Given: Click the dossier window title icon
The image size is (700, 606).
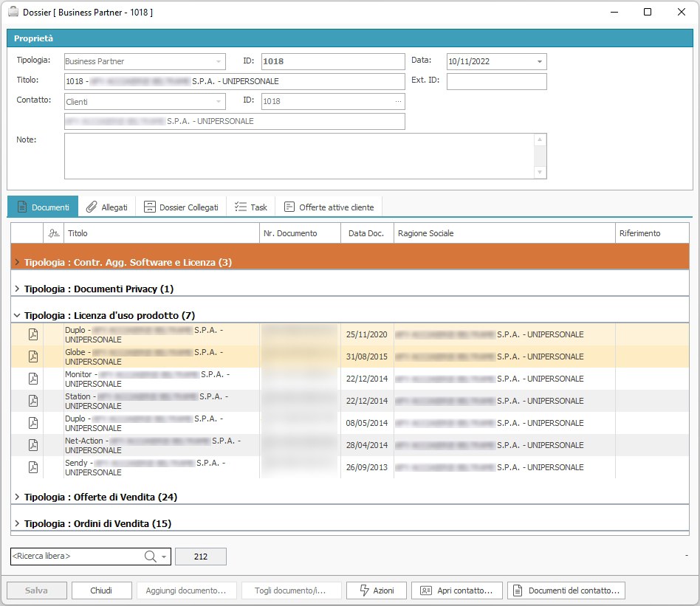Looking at the screenshot, I should click(x=13, y=12).
